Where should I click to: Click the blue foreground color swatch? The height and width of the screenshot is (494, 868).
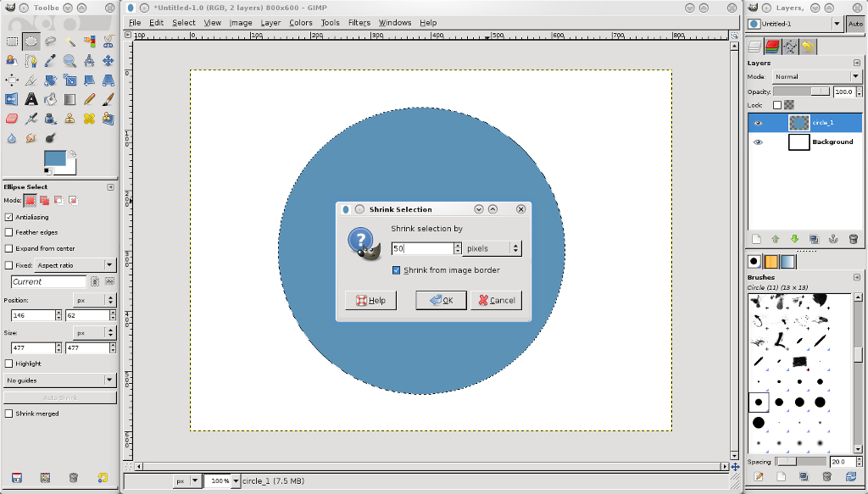coord(54,158)
